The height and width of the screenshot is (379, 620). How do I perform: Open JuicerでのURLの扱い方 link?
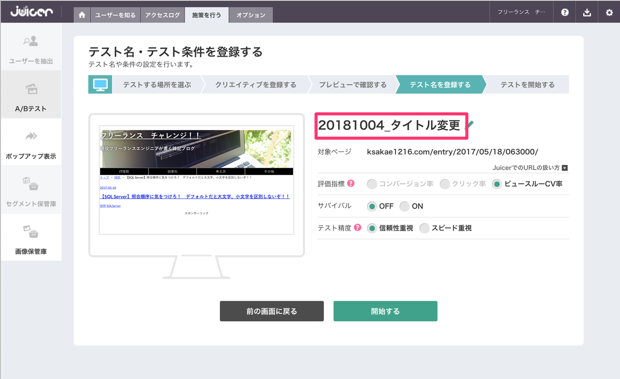tap(526, 168)
